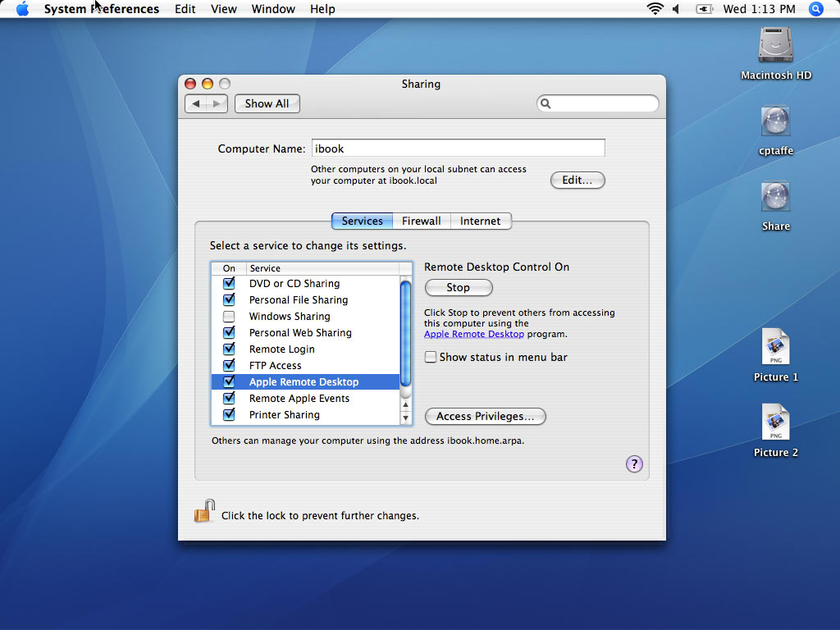Screen dimensions: 840x630
Task: Select the Share network volume icon
Action: [776, 197]
